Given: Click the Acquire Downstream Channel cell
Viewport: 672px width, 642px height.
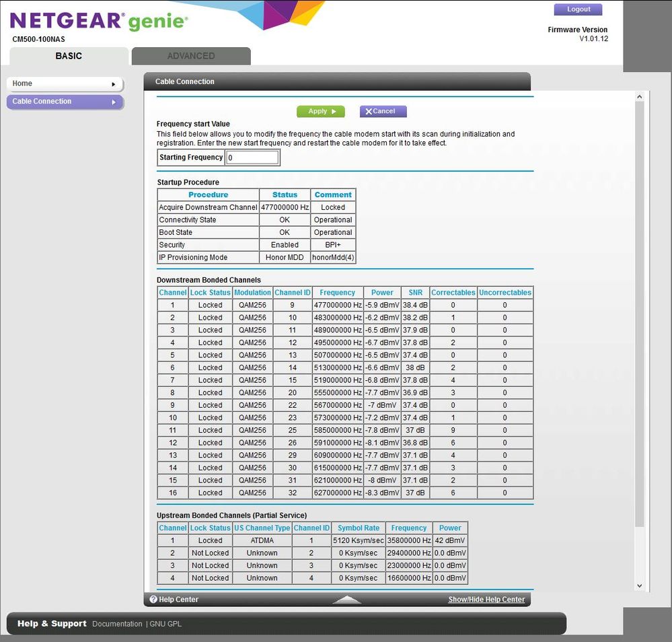Looking at the screenshot, I should 208,207.
